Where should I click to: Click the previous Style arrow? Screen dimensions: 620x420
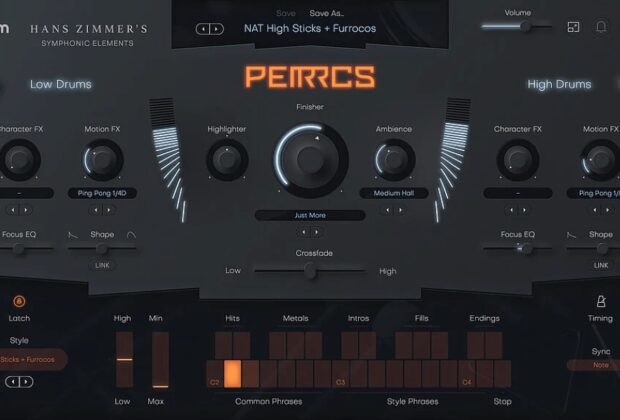pos(13,382)
